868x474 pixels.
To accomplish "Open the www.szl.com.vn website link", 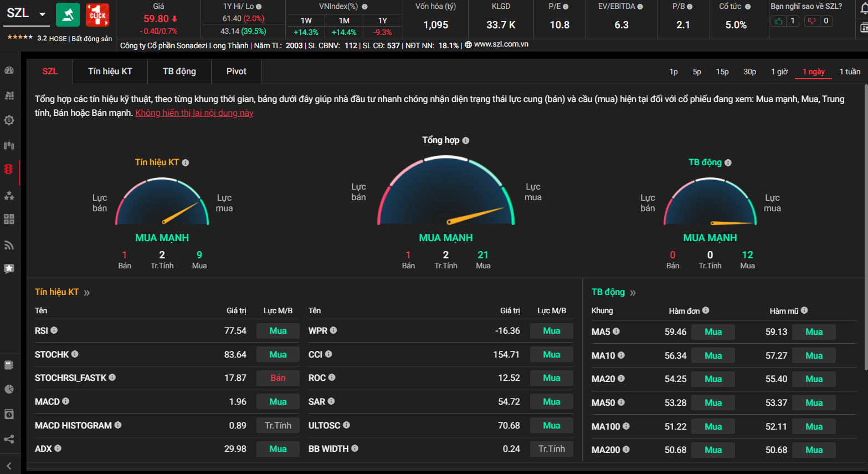I will click(x=501, y=44).
